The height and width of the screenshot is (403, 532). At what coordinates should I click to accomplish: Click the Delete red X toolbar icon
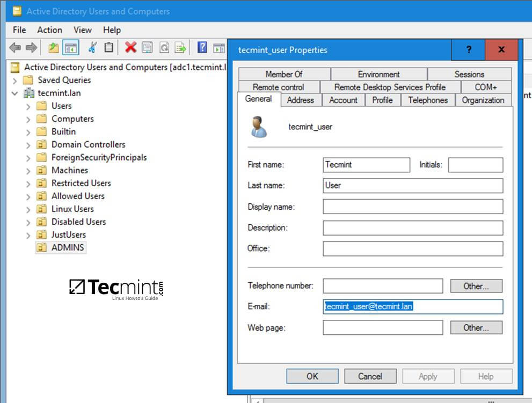tap(130, 48)
